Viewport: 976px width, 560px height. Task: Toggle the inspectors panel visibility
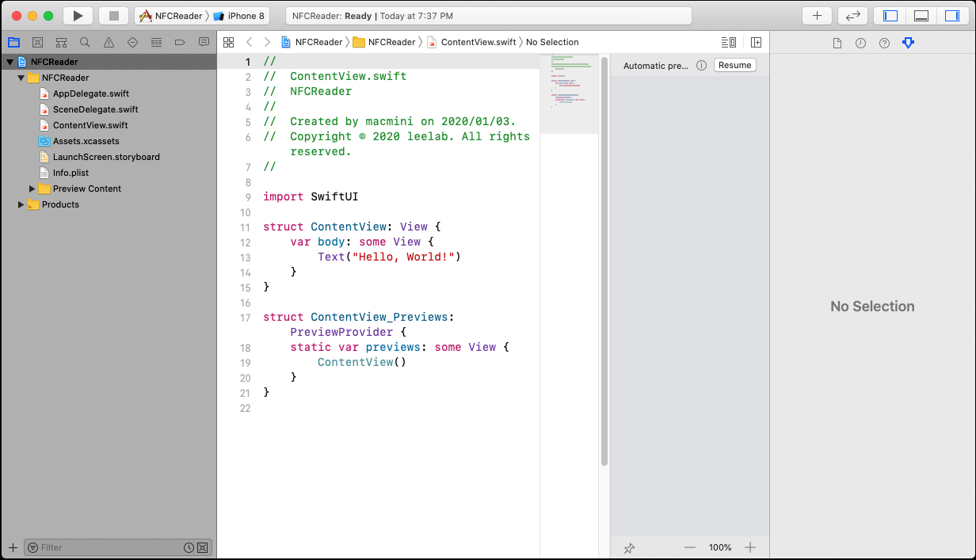(951, 16)
